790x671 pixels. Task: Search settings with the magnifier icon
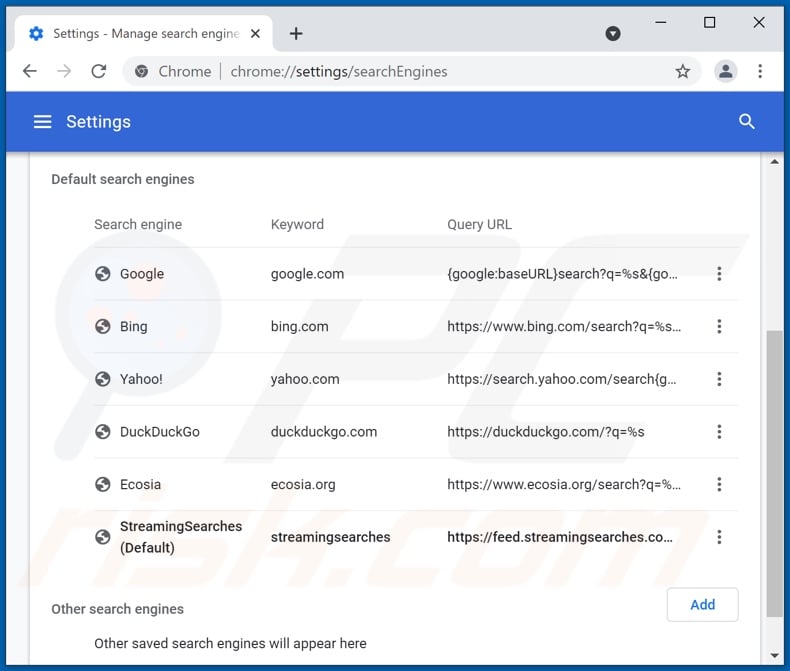[x=746, y=121]
